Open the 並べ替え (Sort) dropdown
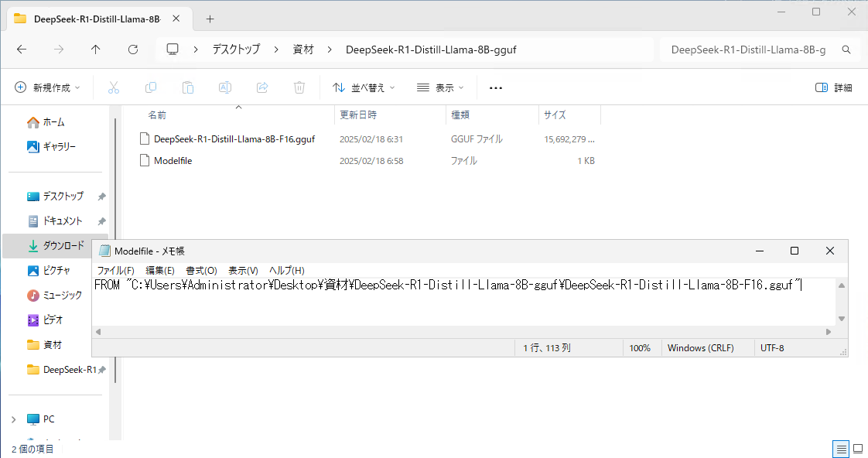 coord(364,87)
